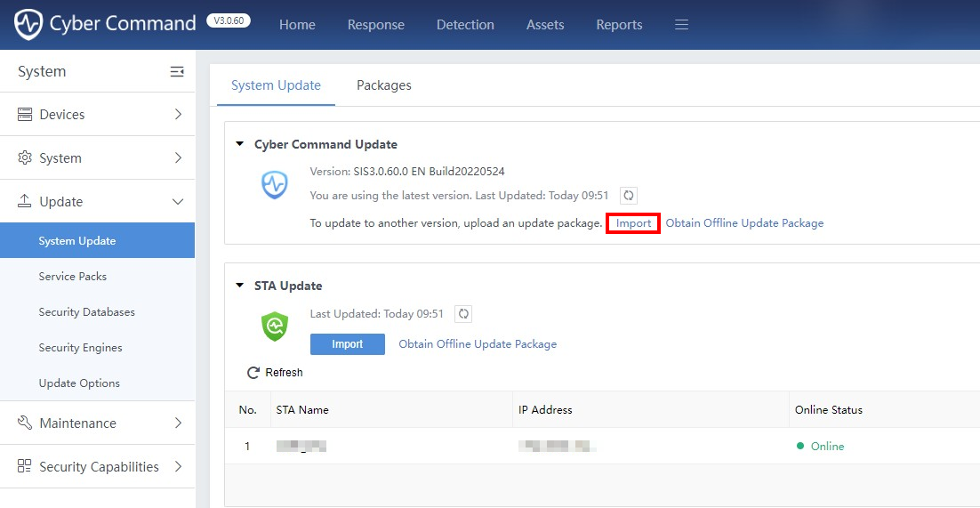Image resolution: width=980 pixels, height=508 pixels.
Task: Click the Maintenance wrench icon
Action: pos(24,423)
